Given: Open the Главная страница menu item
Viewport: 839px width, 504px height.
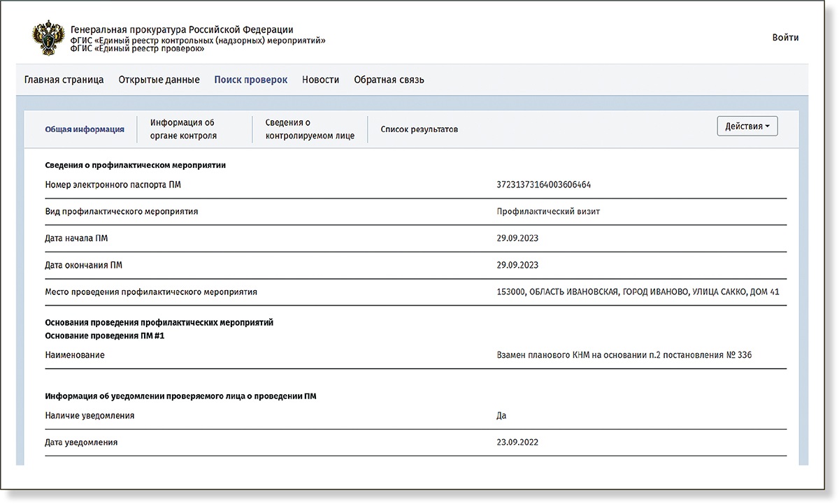Looking at the screenshot, I should (x=64, y=80).
